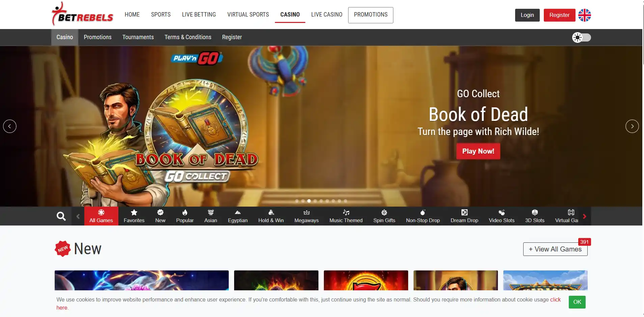Select the Casino sub-navigation tab
644x317 pixels.
pos(65,37)
